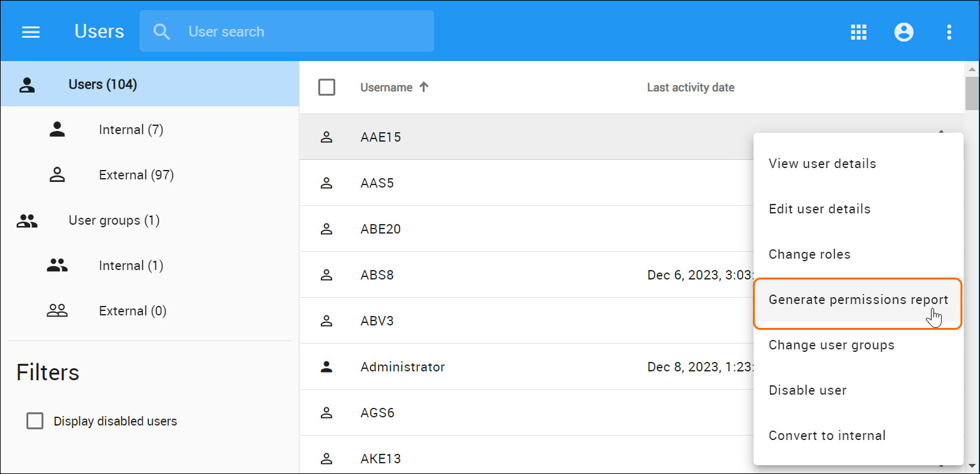The height and width of the screenshot is (474, 980).
Task: Click the user icon beside ABS8
Action: click(326, 275)
